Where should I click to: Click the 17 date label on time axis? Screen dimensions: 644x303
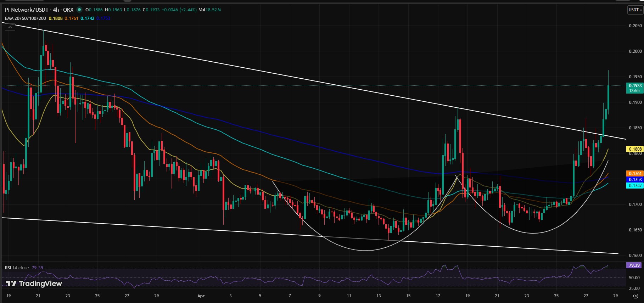click(x=438, y=296)
